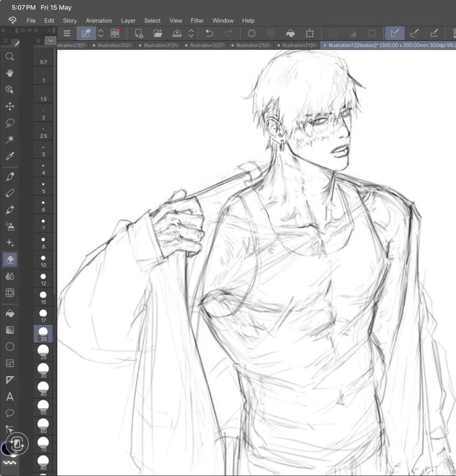Select the Text tool
The width and height of the screenshot is (456, 476).
[x=10, y=396]
